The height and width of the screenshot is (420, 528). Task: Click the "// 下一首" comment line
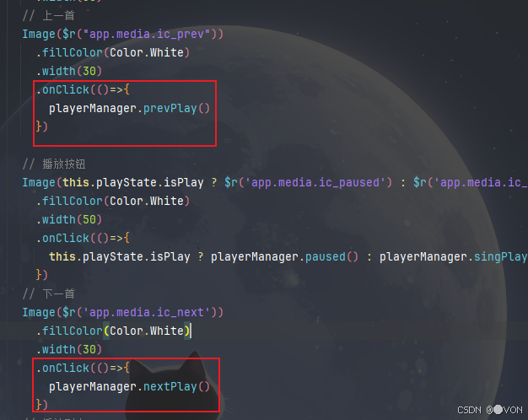48,293
